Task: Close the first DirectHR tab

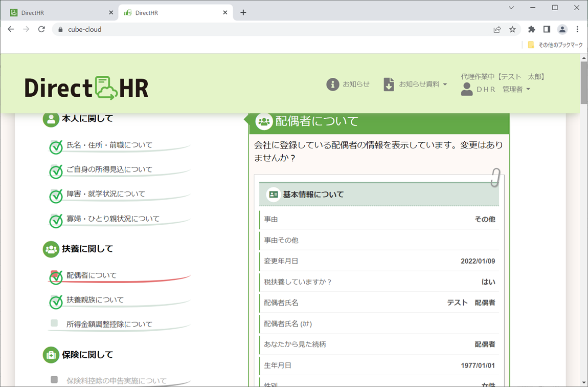Action: tap(111, 12)
